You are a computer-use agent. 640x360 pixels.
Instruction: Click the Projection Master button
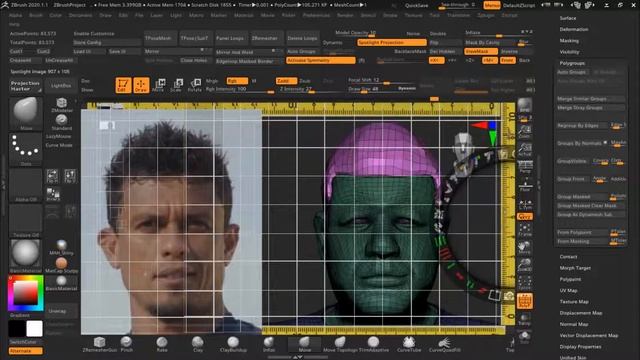pos(26,86)
